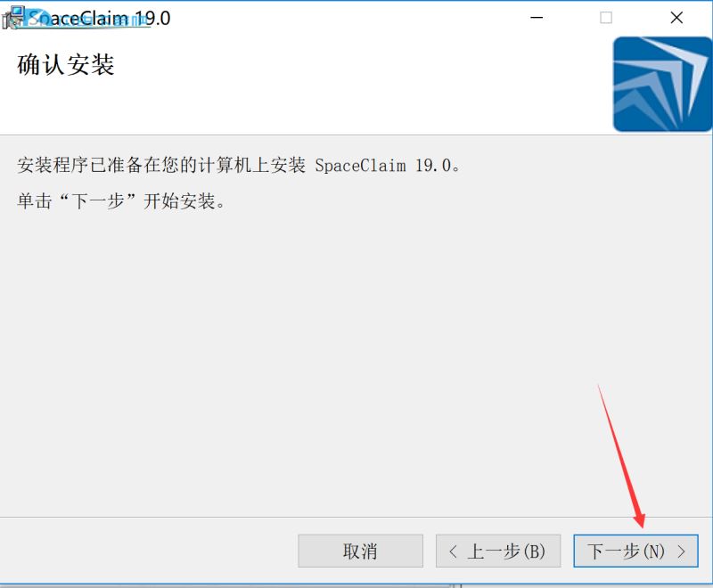The width and height of the screenshot is (713, 588).
Task: Minimize the SpaceClaim 19.0 installer window
Action: pos(537,18)
